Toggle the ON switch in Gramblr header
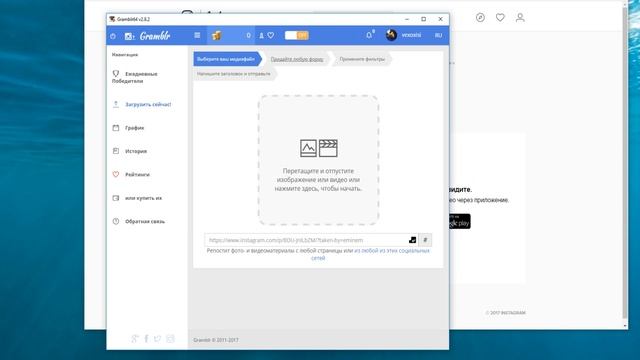The height and width of the screenshot is (360, 640). [297, 36]
